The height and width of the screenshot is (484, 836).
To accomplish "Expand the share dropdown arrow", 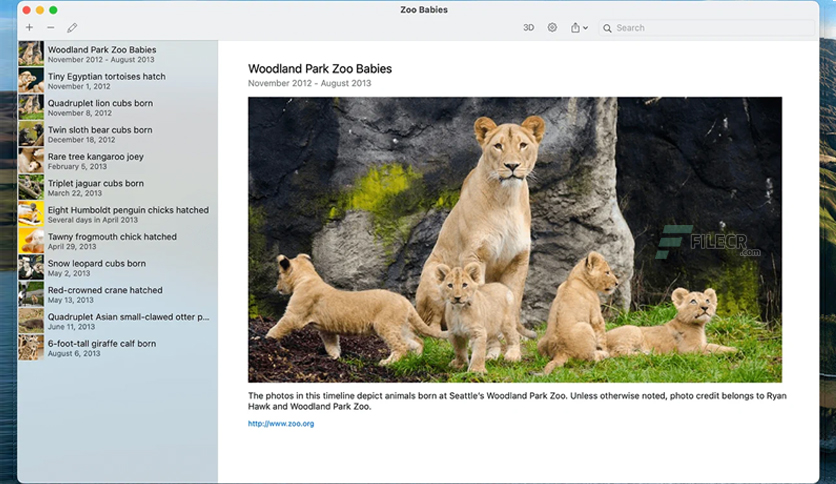I will point(585,28).
